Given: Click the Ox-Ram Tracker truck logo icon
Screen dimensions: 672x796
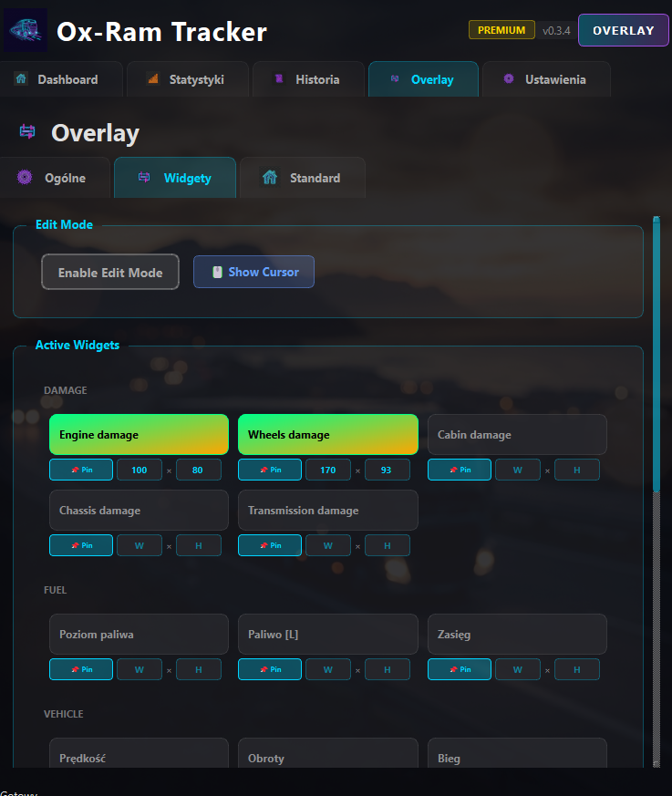Looking at the screenshot, I should [26, 31].
